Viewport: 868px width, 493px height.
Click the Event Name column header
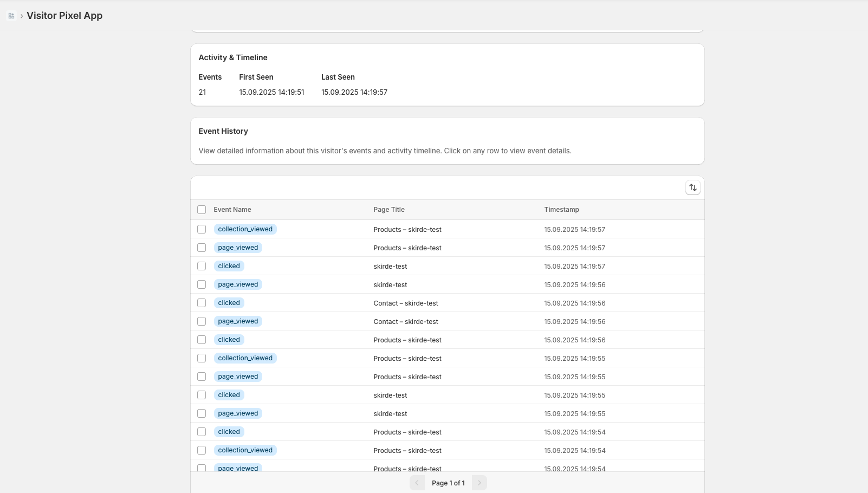click(x=232, y=210)
